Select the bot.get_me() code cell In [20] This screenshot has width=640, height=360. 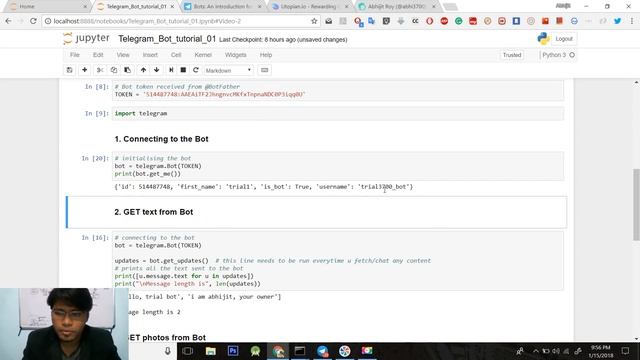pyautogui.click(x=338, y=166)
